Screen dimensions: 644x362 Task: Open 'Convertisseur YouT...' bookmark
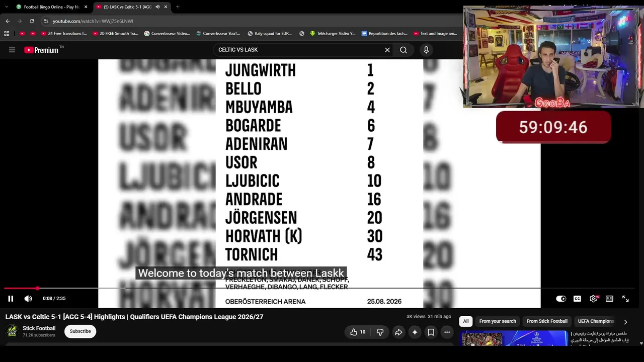(218, 34)
